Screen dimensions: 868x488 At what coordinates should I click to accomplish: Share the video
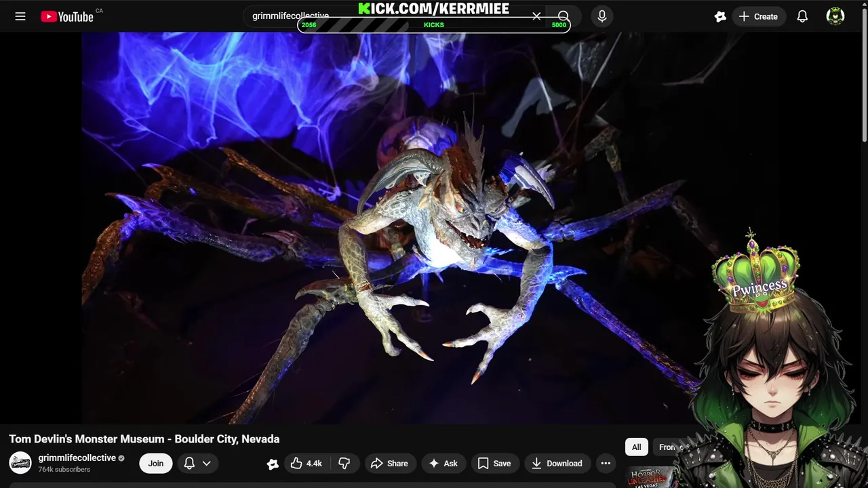[390, 463]
